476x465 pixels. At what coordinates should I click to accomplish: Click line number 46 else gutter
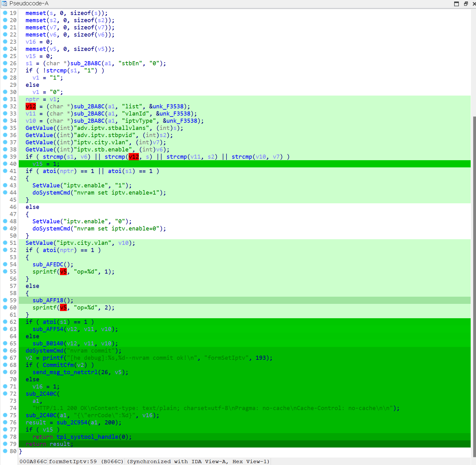click(13, 207)
